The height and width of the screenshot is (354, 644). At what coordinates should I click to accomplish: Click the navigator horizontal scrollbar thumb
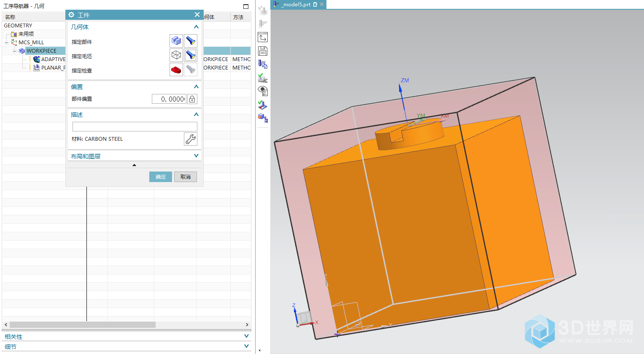(83, 324)
